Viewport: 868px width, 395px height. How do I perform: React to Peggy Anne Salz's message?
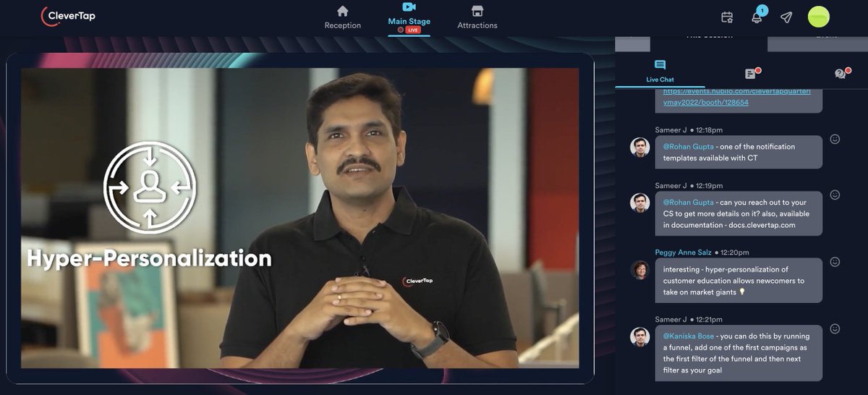[x=835, y=261]
